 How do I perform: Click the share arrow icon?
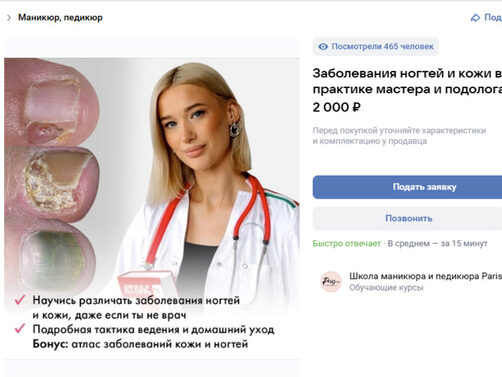(475, 18)
